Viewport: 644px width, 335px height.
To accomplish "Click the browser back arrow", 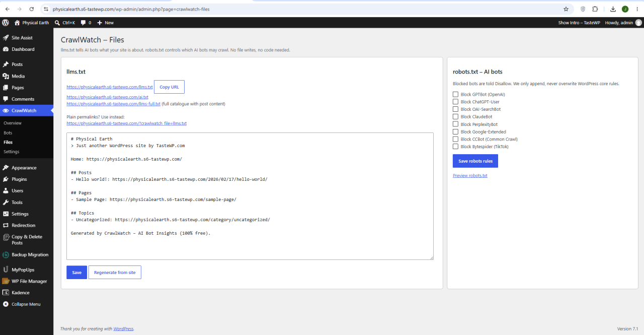I will pyautogui.click(x=8, y=9).
